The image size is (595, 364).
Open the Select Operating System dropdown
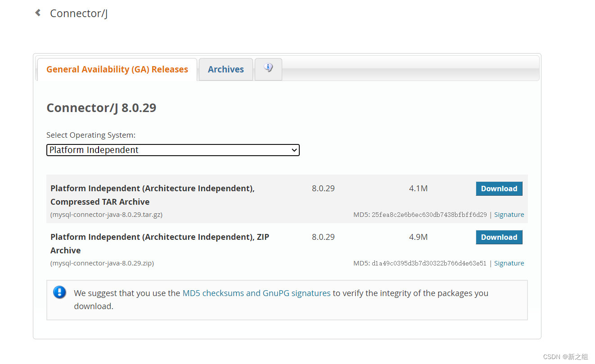(x=173, y=150)
